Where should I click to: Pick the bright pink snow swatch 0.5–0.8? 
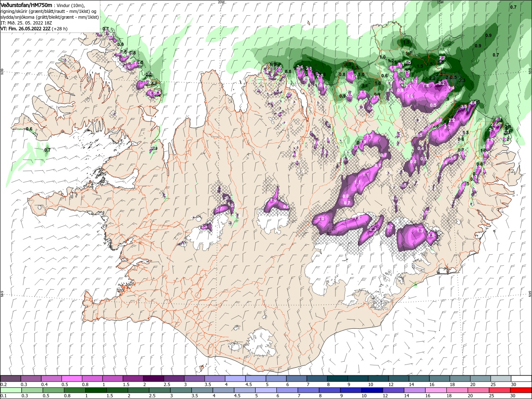point(72,379)
